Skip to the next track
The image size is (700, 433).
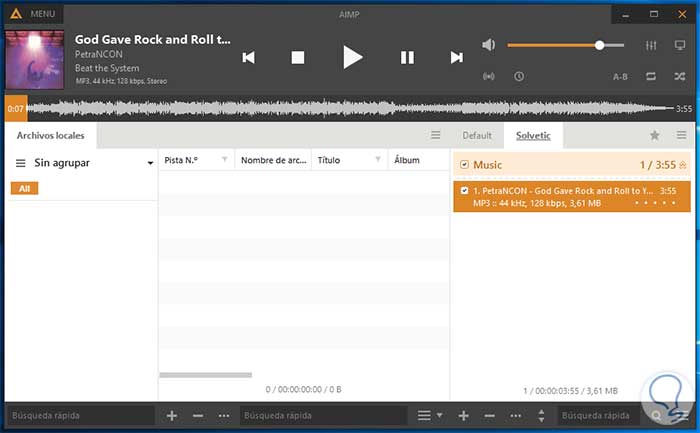(456, 58)
